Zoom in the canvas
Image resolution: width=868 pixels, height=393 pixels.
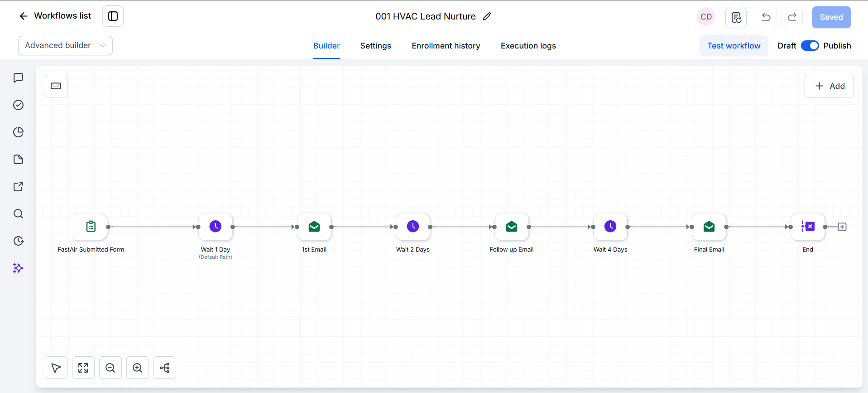tap(138, 368)
